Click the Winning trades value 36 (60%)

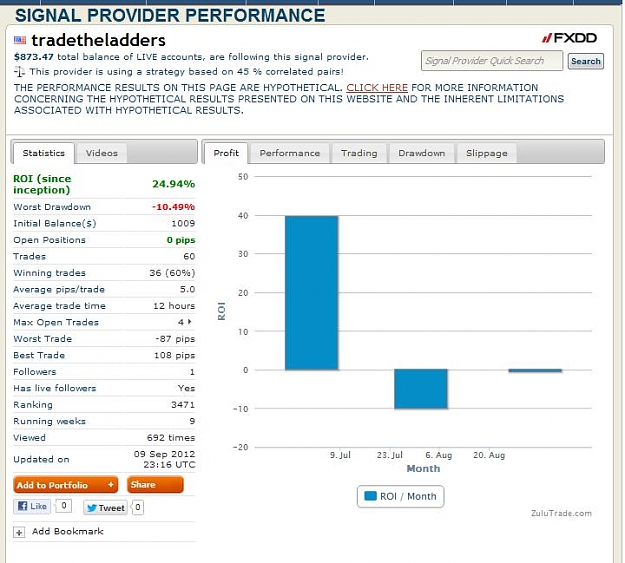point(172,273)
